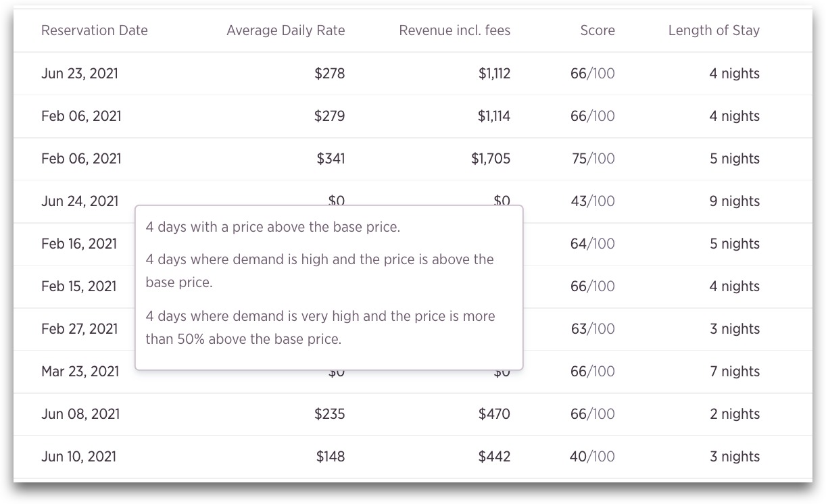Image resolution: width=826 pixels, height=504 pixels.
Task: Select the Mar 23, 2021 reservation row
Action: tap(413, 372)
